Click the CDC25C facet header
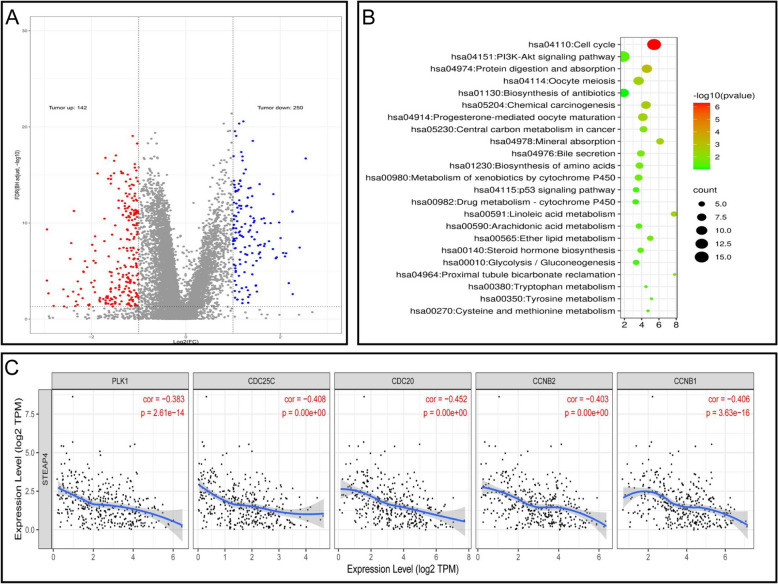The height and width of the screenshot is (584, 778). [261, 381]
